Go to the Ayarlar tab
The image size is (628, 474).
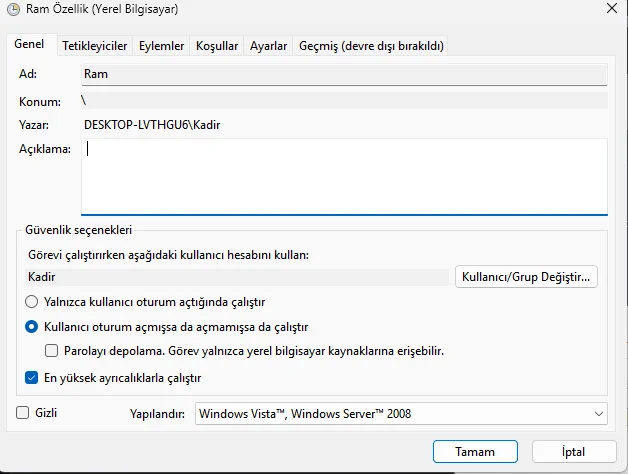tap(268, 46)
